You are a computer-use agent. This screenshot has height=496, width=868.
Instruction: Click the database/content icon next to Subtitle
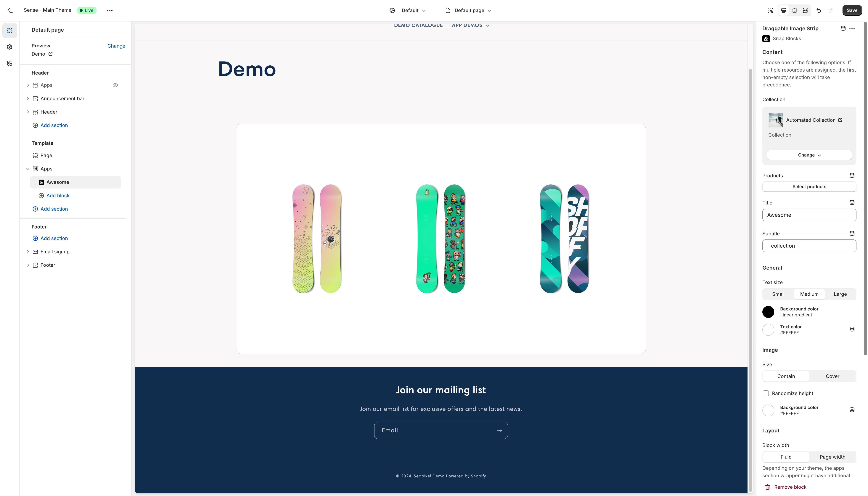coord(852,233)
